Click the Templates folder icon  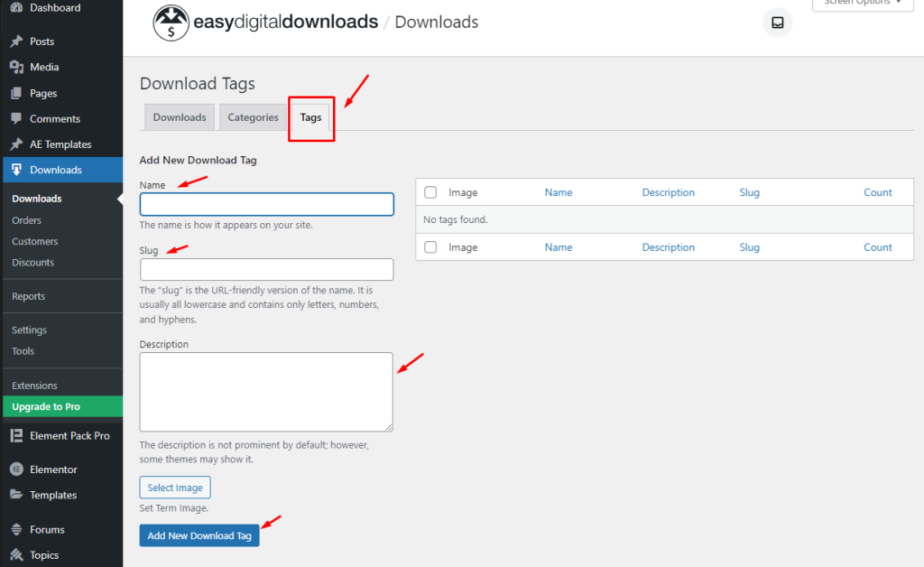click(16, 495)
